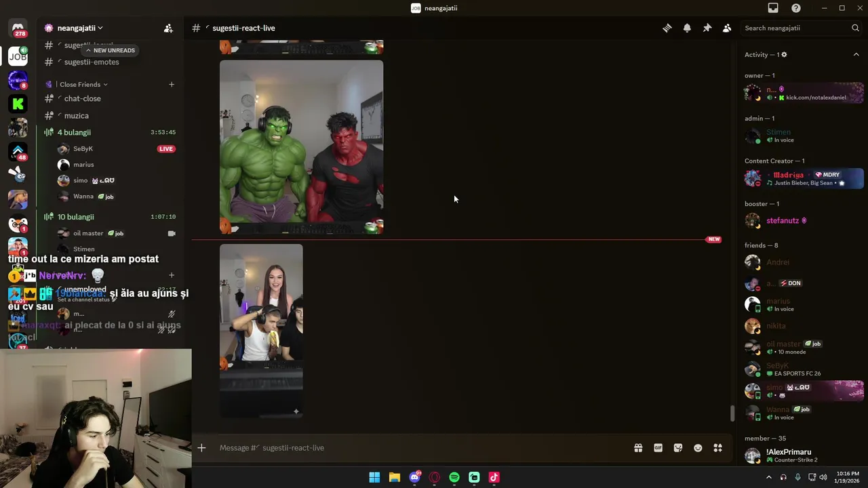Add channel to Close Friends category
This screenshot has height=488, width=868.
[x=172, y=85]
